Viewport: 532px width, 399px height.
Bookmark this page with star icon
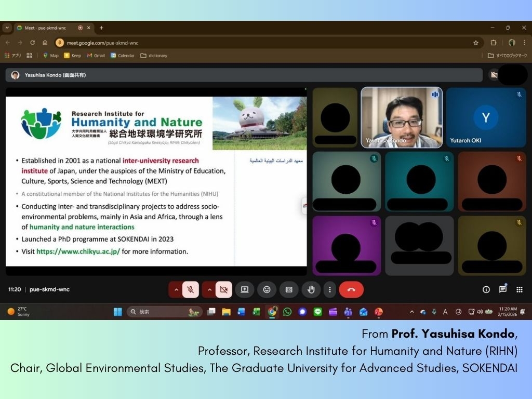[x=475, y=43]
